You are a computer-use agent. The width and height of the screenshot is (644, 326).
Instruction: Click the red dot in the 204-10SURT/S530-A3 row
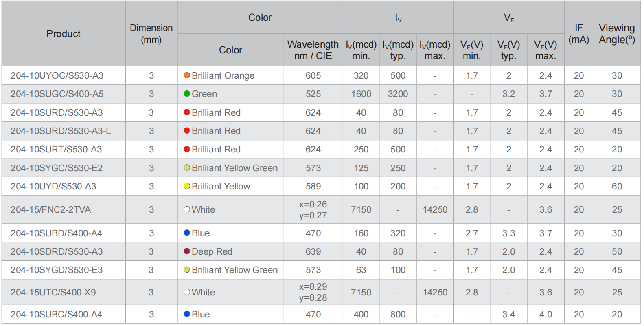tap(187, 149)
